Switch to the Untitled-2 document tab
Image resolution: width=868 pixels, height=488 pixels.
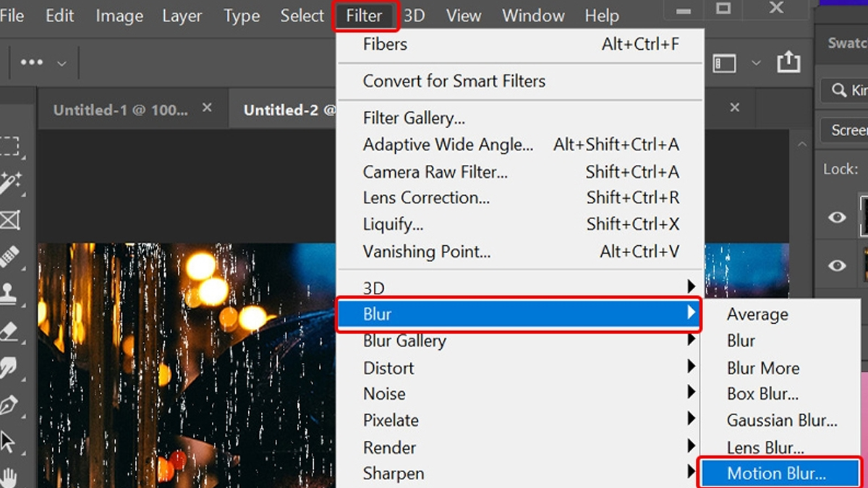(x=288, y=109)
